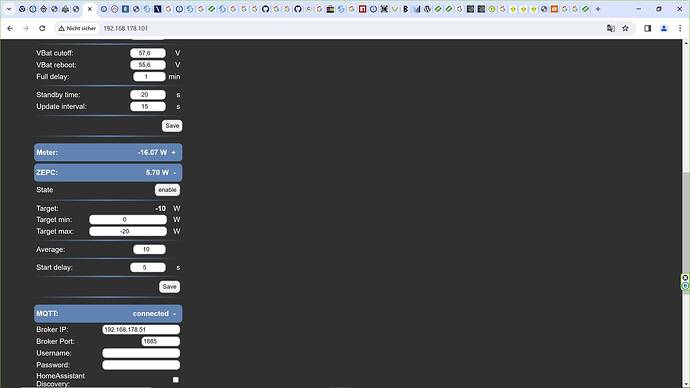The width and height of the screenshot is (690, 388).
Task: Click the Start delay input
Action: [148, 267]
